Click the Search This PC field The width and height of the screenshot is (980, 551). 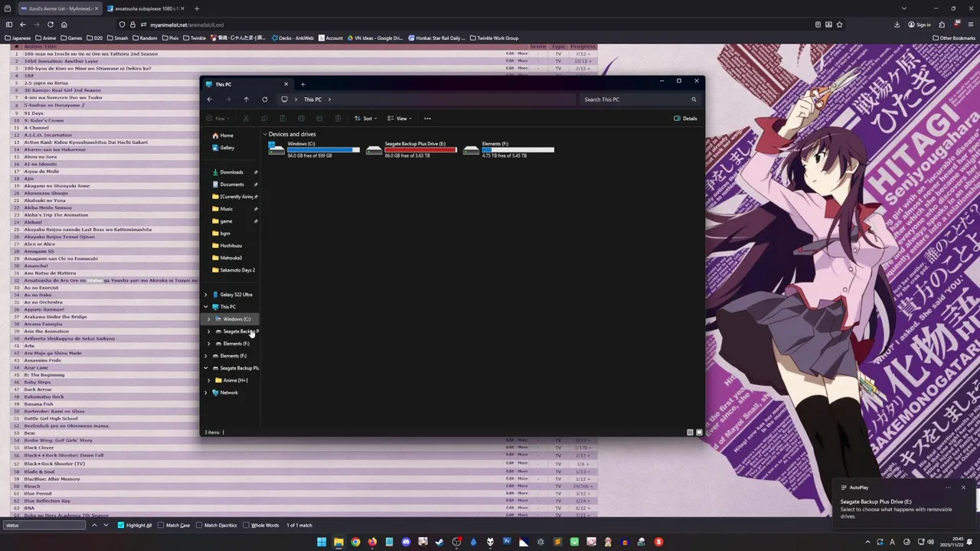coord(639,99)
